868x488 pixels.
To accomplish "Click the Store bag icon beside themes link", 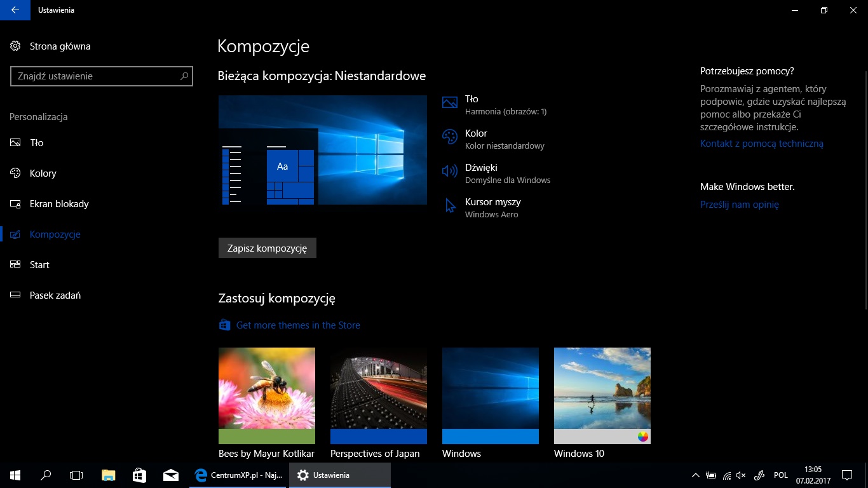I will pyautogui.click(x=224, y=325).
